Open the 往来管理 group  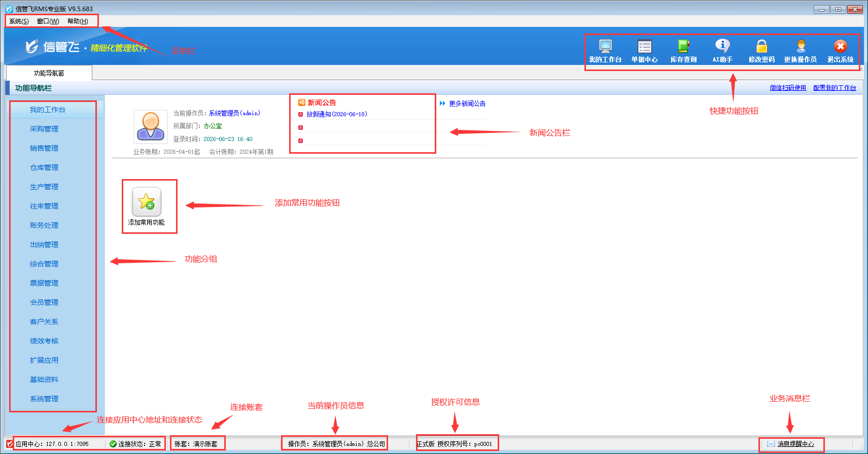coord(44,206)
